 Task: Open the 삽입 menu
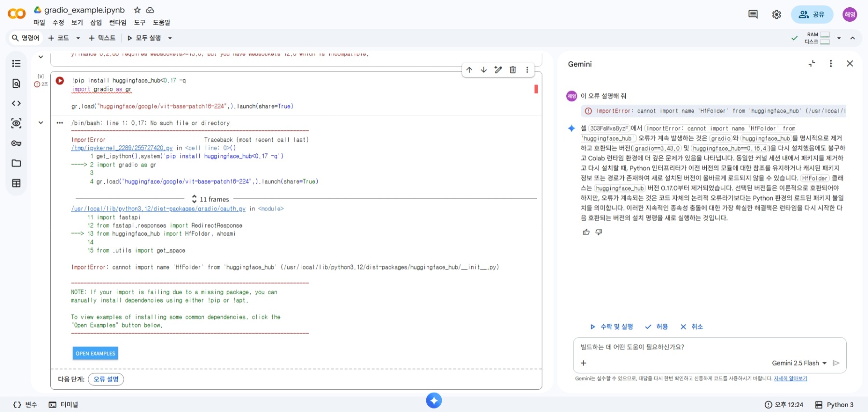tap(96, 23)
